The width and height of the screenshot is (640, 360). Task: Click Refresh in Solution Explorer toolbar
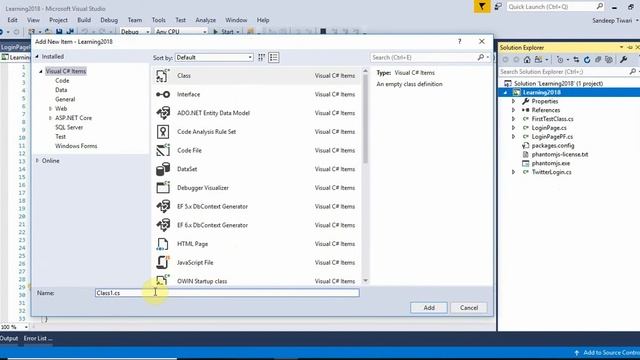click(x=587, y=60)
